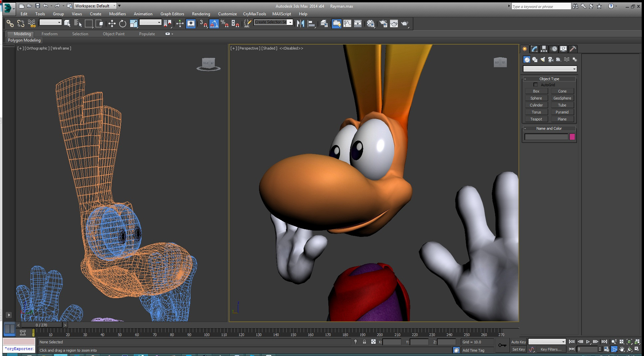The height and width of the screenshot is (356, 644).
Task: Toggle the Selection Lock
Action: point(364,342)
